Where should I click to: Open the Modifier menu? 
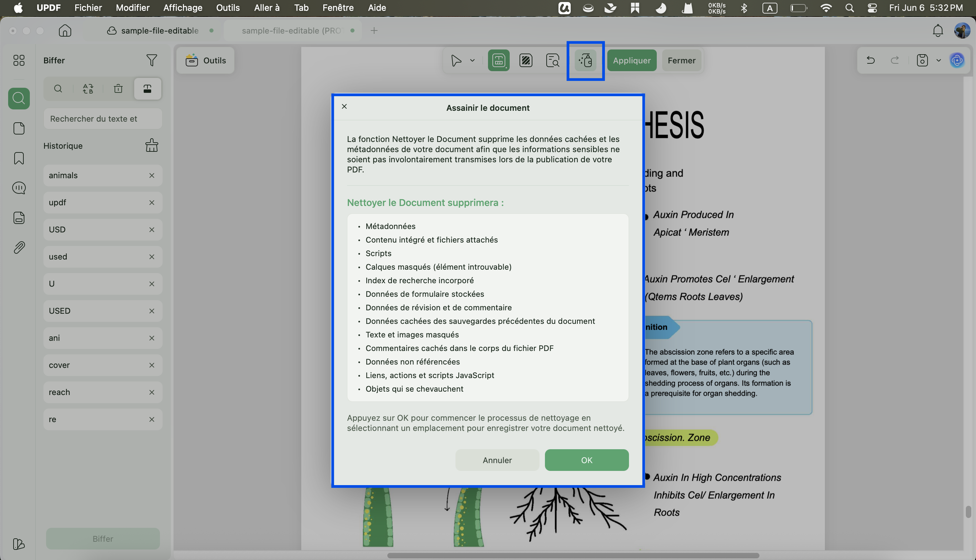tap(133, 8)
